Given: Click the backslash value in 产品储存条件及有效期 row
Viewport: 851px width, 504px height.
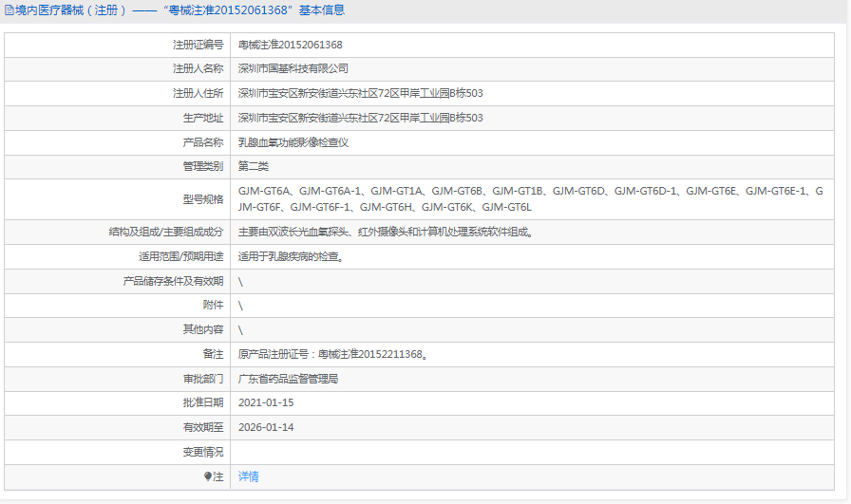Looking at the screenshot, I should click(240, 282).
